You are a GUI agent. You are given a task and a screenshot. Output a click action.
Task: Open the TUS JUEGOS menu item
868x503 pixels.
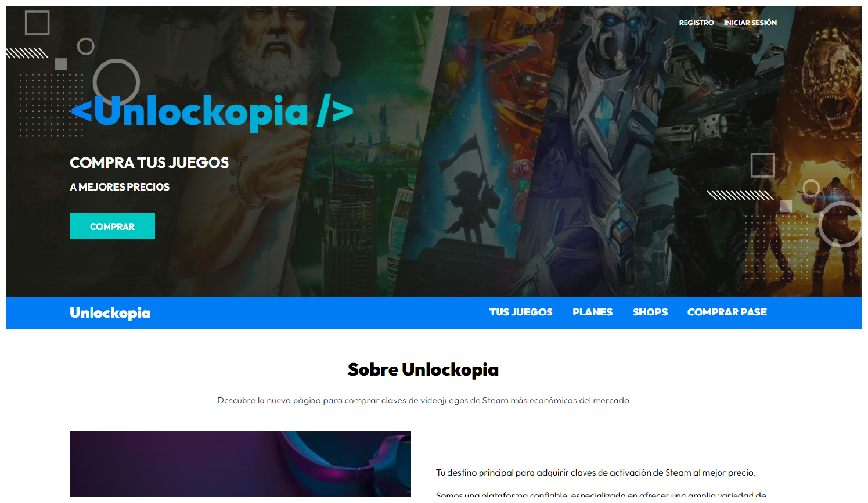coord(521,312)
